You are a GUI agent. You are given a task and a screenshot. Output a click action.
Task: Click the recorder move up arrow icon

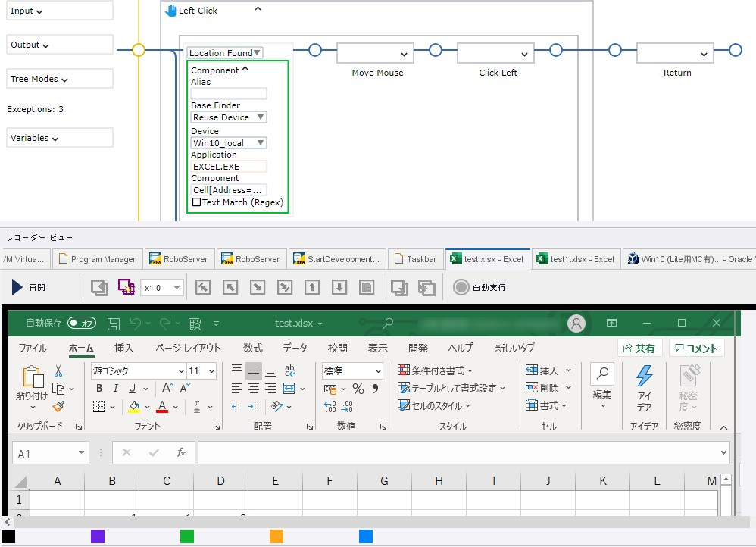pyautogui.click(x=312, y=288)
